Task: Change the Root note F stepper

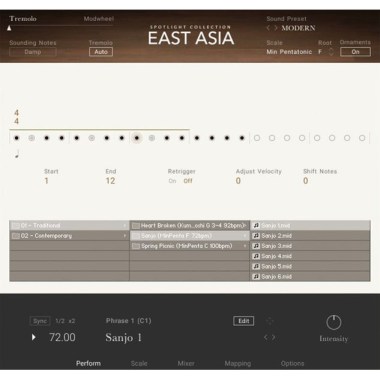Action: (x=331, y=52)
